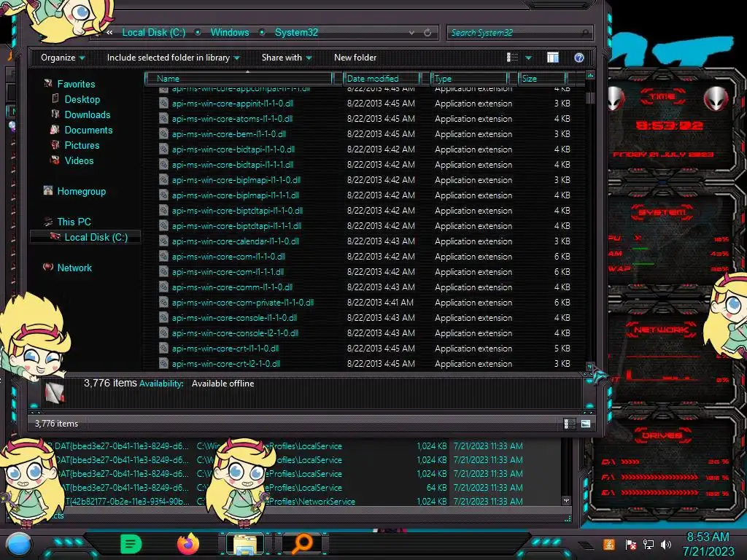Select Favorites in the navigation pane
The height and width of the screenshot is (560, 747).
click(x=76, y=84)
